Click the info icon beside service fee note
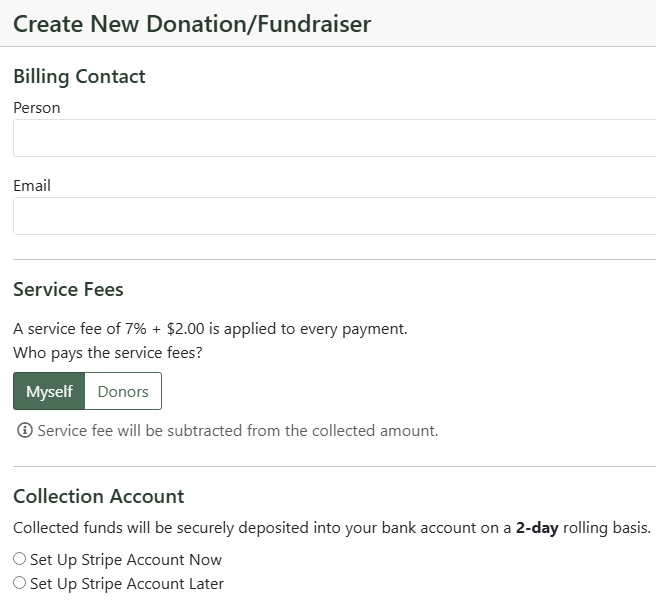The image size is (656, 610). pyautogui.click(x=25, y=430)
